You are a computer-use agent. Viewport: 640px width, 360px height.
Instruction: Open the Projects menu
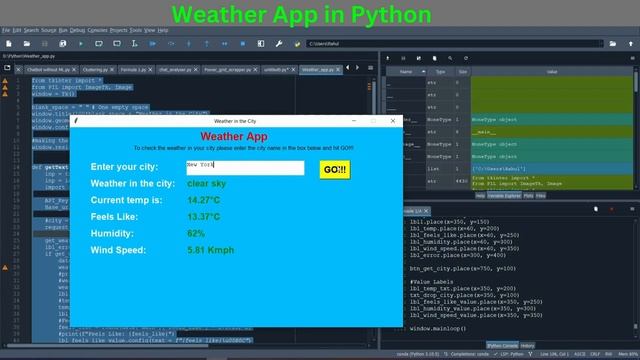point(118,30)
